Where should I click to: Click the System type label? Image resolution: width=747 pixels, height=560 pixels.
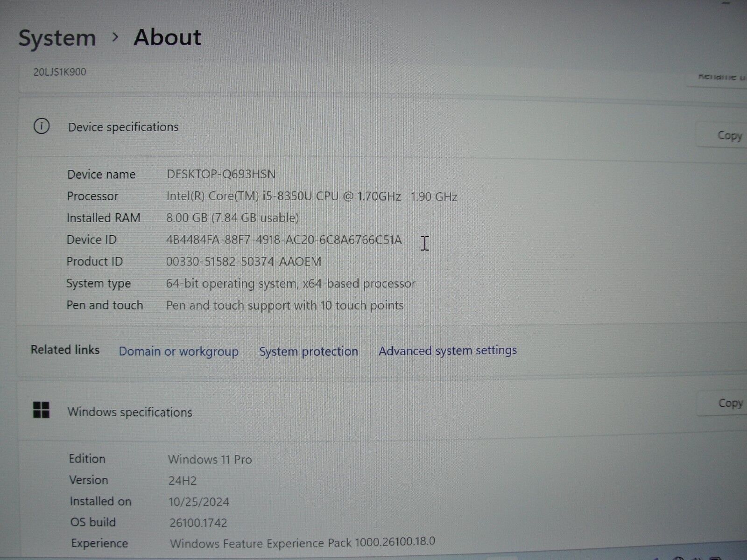(x=99, y=284)
